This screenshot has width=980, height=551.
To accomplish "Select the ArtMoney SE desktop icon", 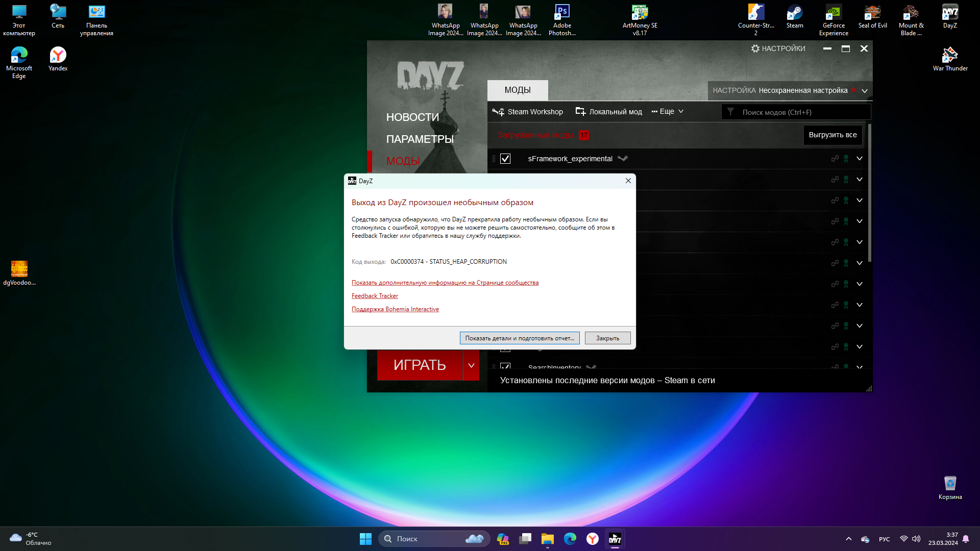I will (x=640, y=20).
